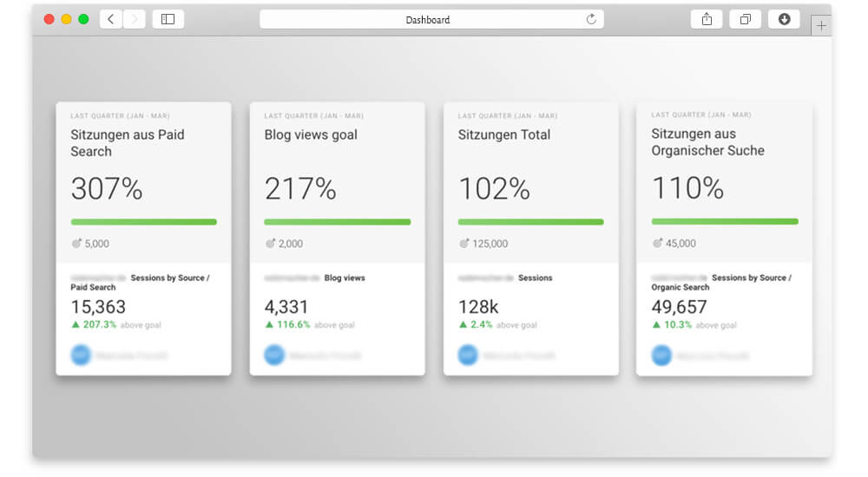This screenshot has height=477, width=868.
Task: Open the Share menu icon
Action: (x=707, y=19)
